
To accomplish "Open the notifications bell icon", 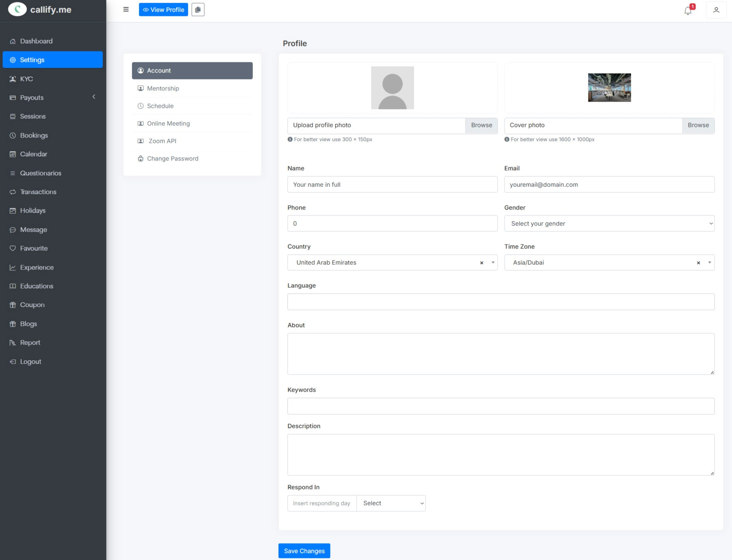I will coord(688,11).
